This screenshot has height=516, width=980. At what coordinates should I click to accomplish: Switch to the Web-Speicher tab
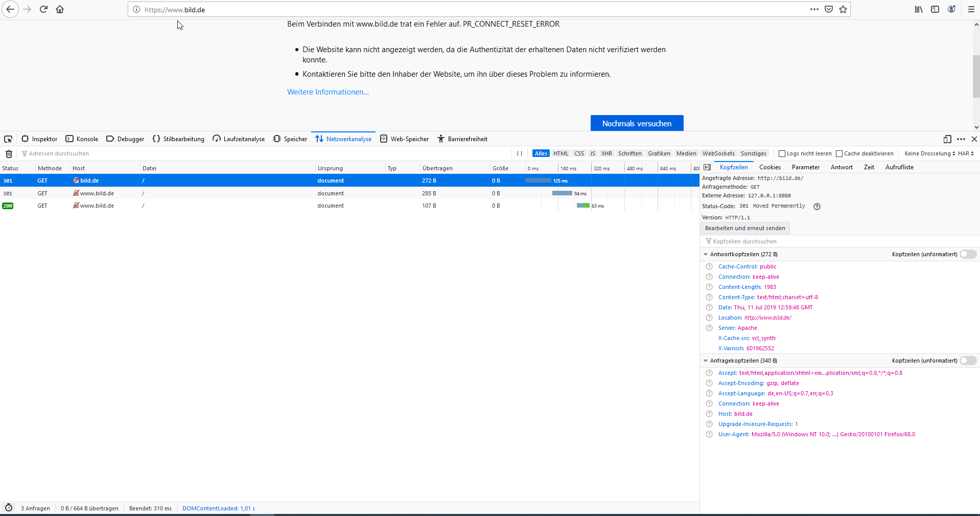[x=405, y=139]
